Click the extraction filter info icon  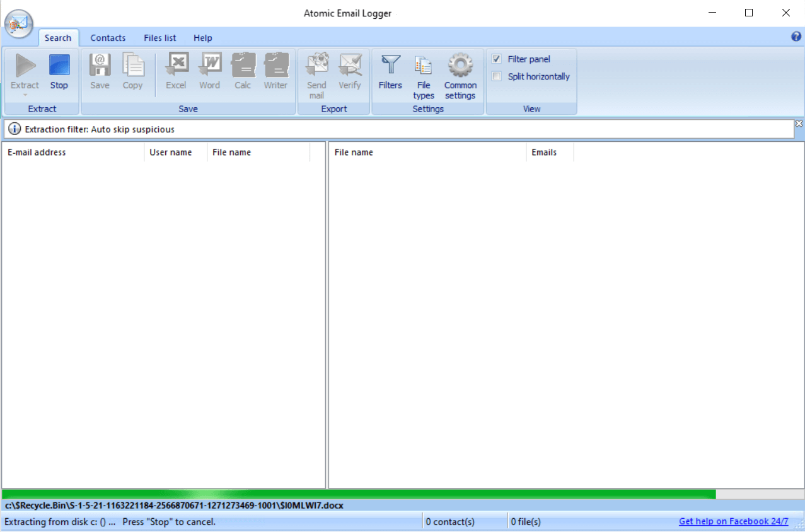point(14,129)
